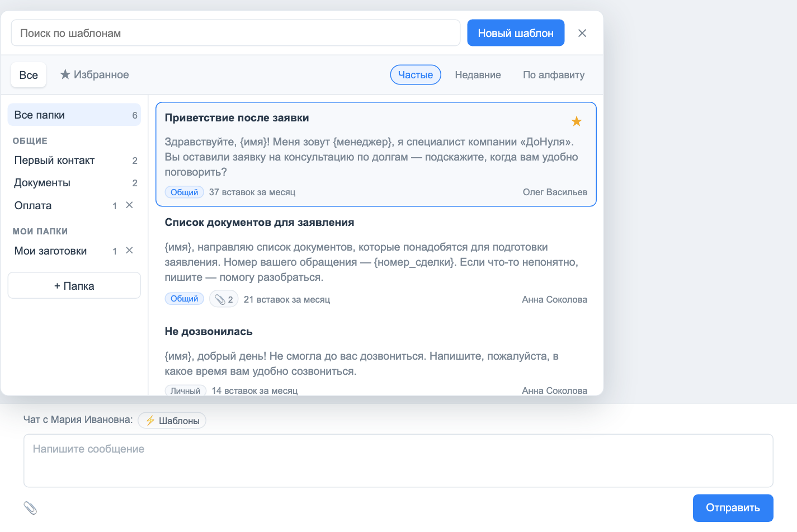The image size is (797, 532).
Task: Sort templates by Частые
Action: 416,75
